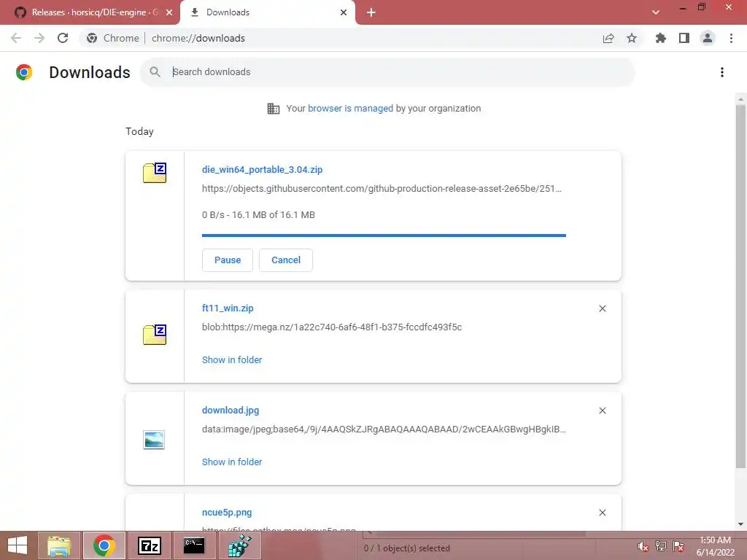Click Action Center flag icon
This screenshot has height=560, width=747.
coord(678,546)
